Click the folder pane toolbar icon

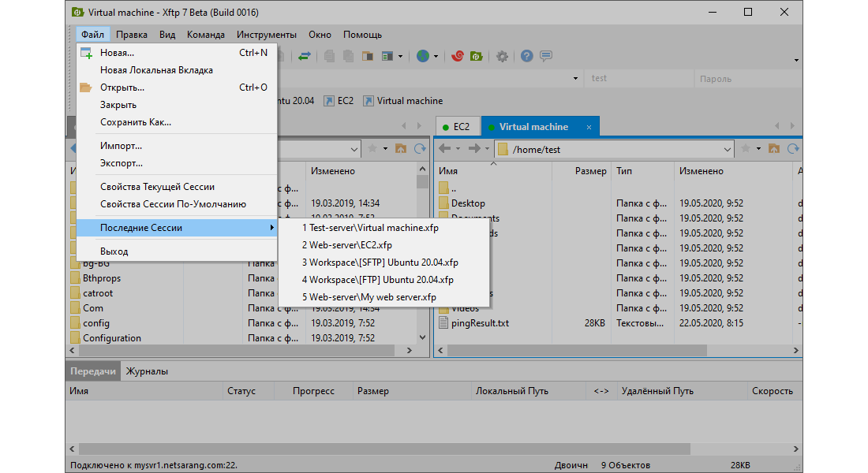click(368, 56)
